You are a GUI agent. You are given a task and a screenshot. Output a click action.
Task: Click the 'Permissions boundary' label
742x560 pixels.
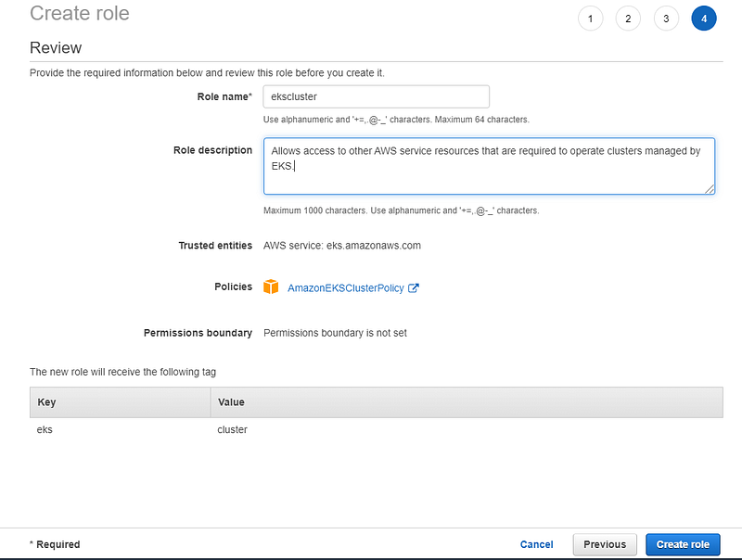[198, 333]
